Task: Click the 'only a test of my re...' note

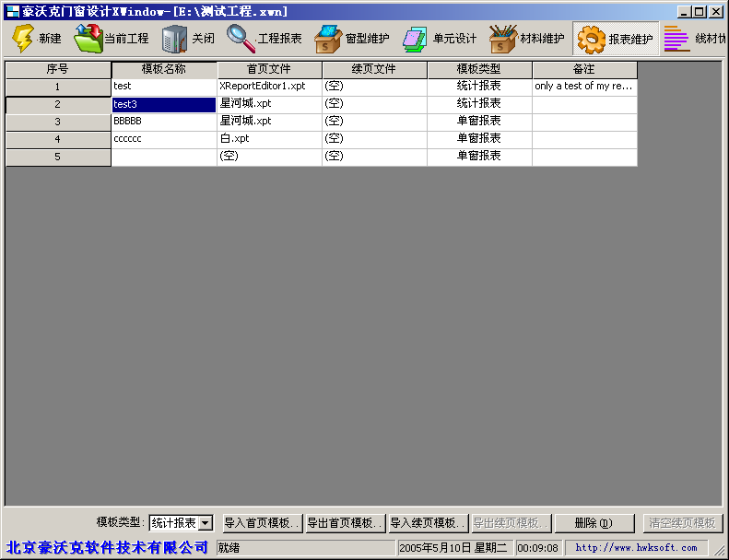Action: coord(584,87)
